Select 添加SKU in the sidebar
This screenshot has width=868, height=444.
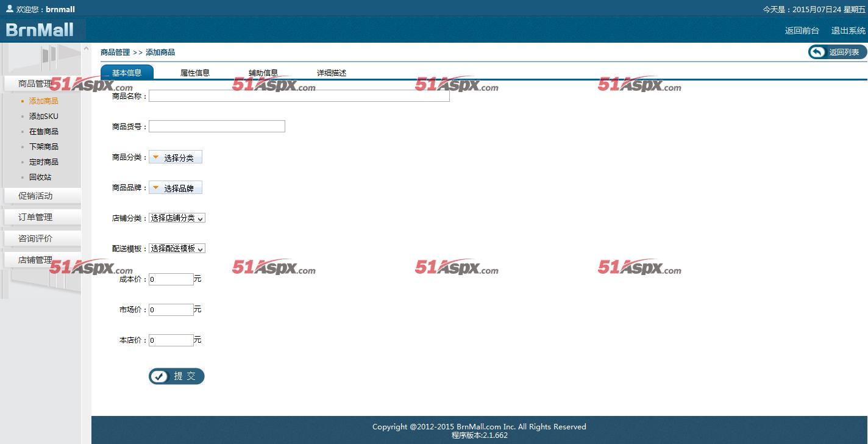pos(44,116)
